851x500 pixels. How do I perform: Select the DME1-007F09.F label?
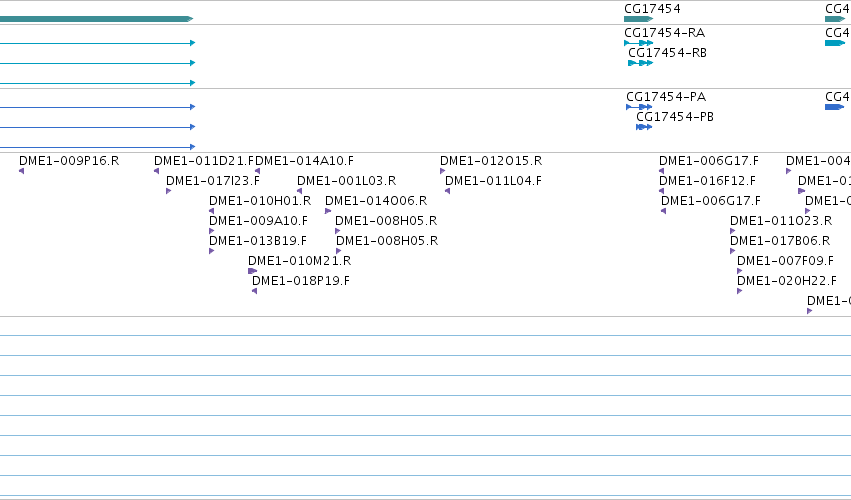pyautogui.click(x=785, y=261)
